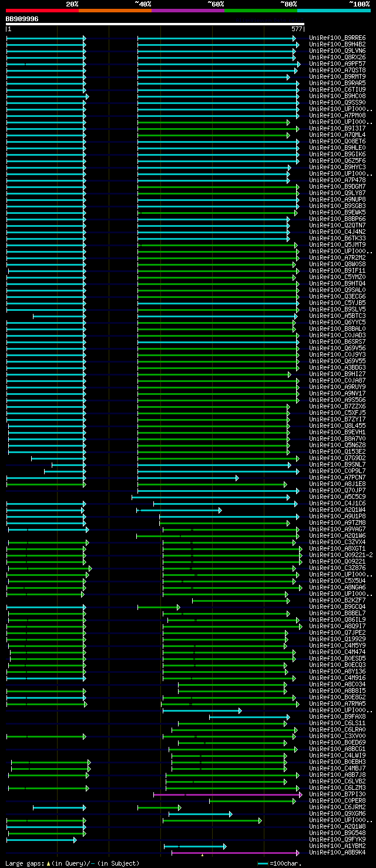Pick the entry UniRef100_A9NUP8
This screenshot has width=376, height=868.
pos(337,200)
